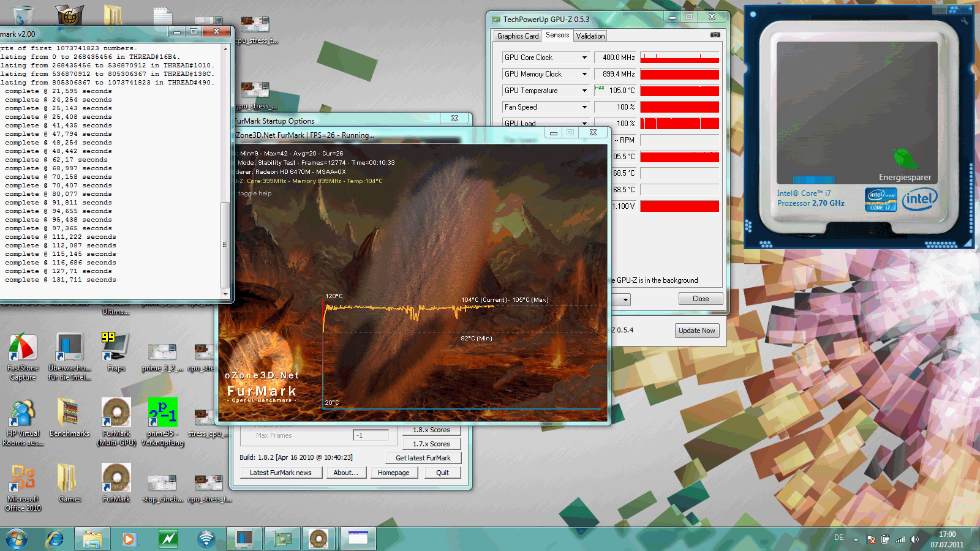Launch the prime95 Verknüpfung shortcut
This screenshot has width=980, height=551.
click(x=162, y=413)
